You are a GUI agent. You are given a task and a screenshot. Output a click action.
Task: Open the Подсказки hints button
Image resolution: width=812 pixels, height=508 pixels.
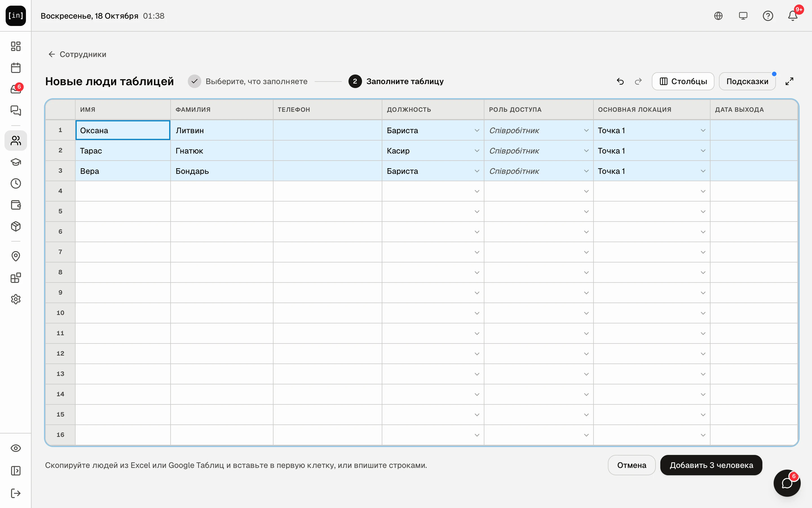[x=747, y=81]
